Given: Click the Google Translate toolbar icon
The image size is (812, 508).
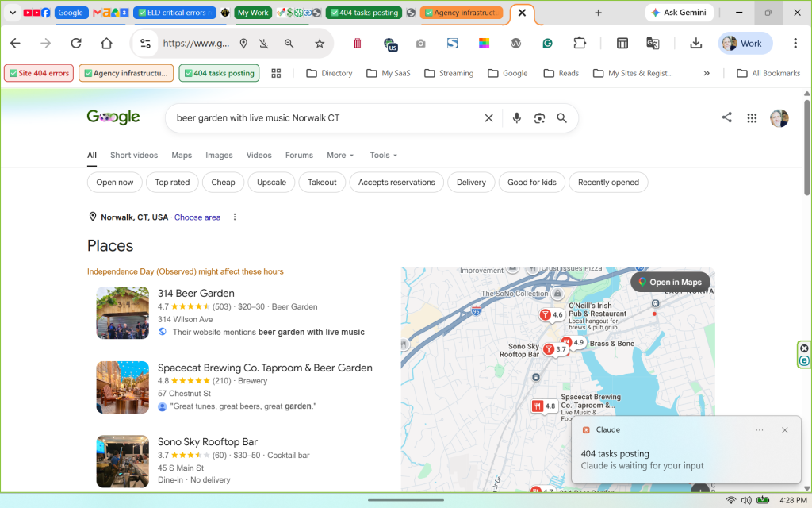Looking at the screenshot, I should point(653,44).
